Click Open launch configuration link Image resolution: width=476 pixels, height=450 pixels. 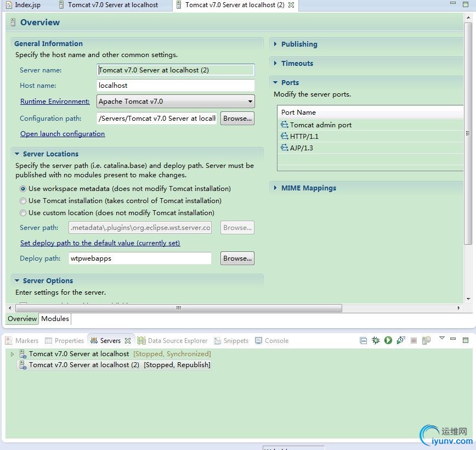point(63,134)
